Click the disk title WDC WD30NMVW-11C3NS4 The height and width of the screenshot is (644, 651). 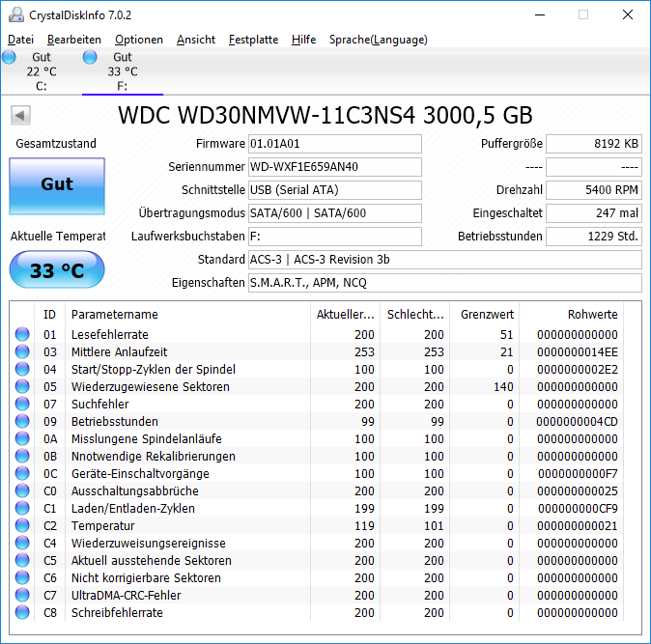click(267, 115)
